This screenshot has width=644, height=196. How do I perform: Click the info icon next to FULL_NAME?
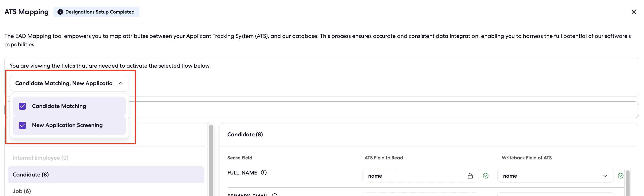[x=264, y=172]
